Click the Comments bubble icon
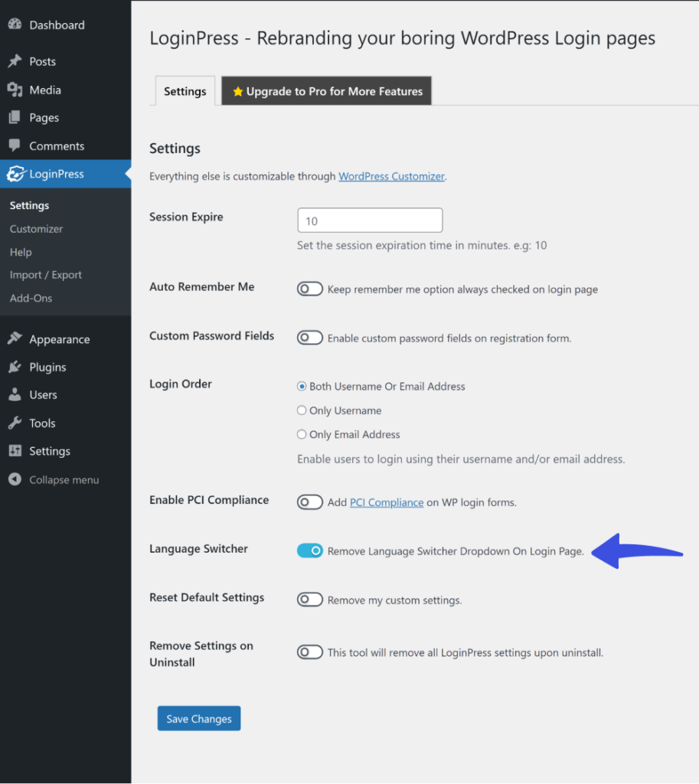The width and height of the screenshot is (699, 784). point(15,145)
